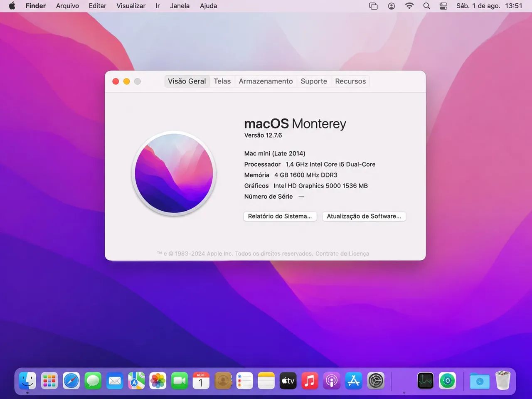The image size is (532, 399).
Task: Switch to the Telas tab
Action: tap(222, 81)
